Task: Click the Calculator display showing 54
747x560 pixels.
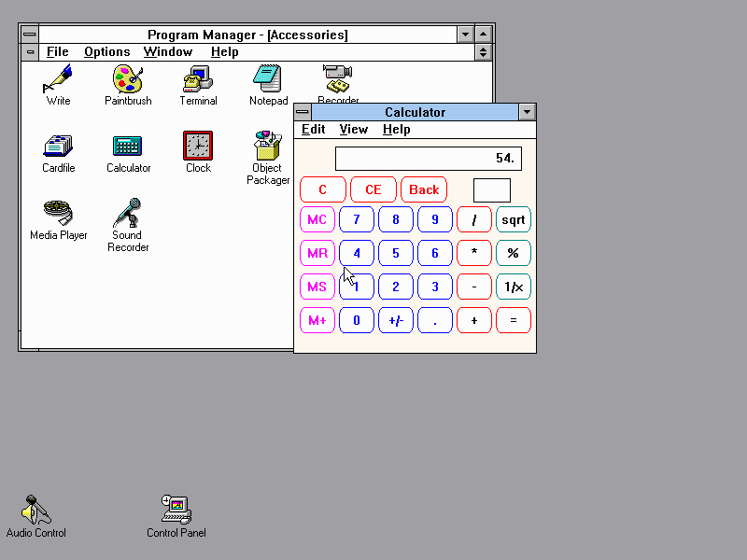Action: click(x=428, y=159)
